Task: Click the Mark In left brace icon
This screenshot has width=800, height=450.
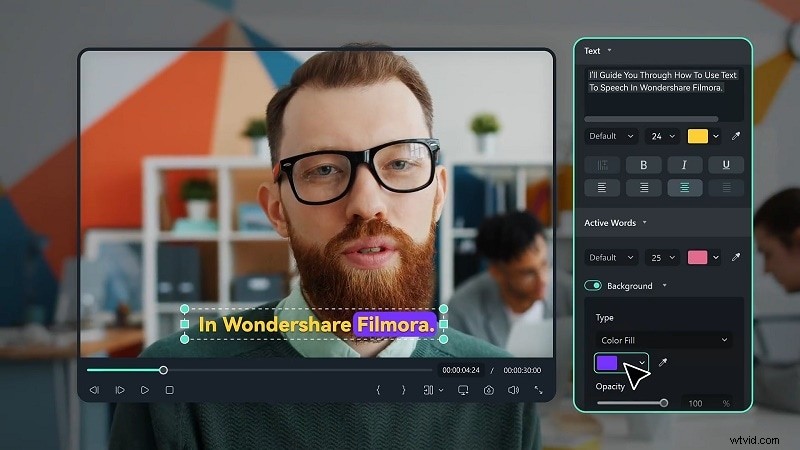Action: 378,390
